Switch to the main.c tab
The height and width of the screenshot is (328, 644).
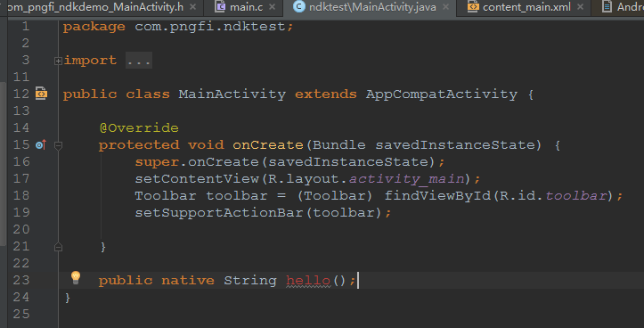point(246,6)
